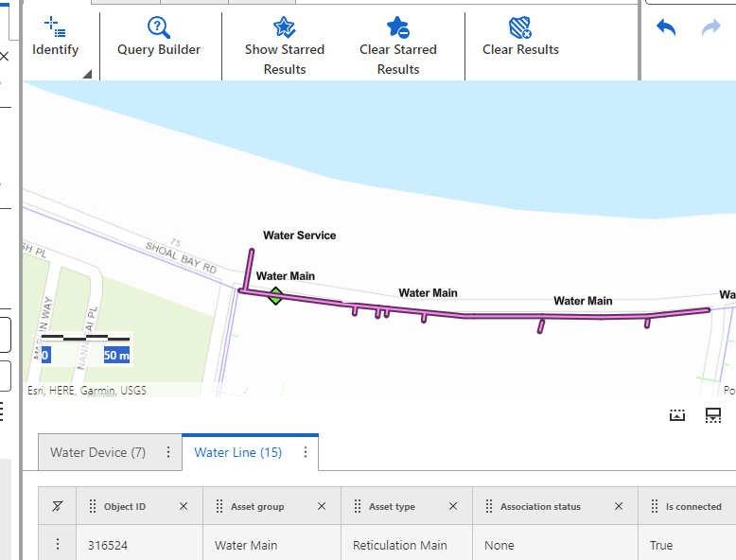The image size is (736, 560).
Task: Remove the Object ID column
Action: [x=184, y=507]
